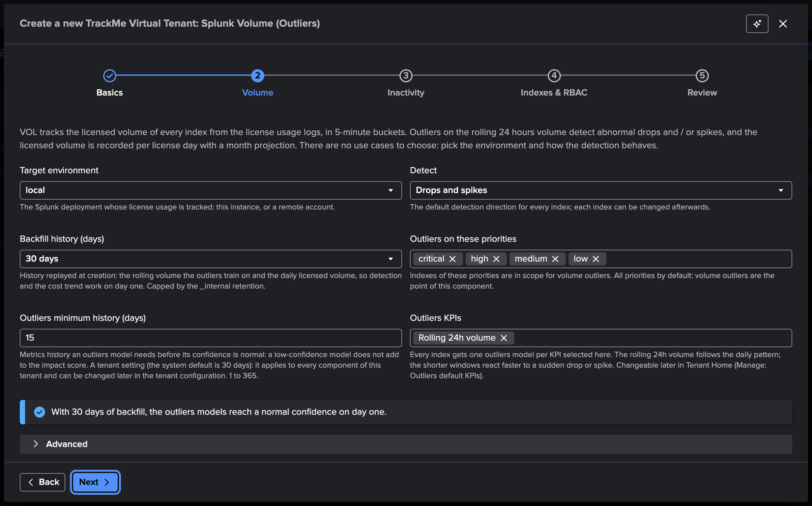Click the Next button
Screen dimensions: 812x506
95,482
